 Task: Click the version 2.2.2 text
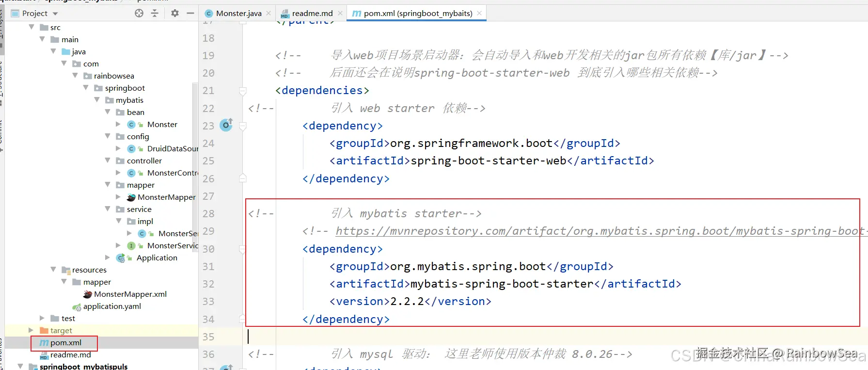point(407,302)
